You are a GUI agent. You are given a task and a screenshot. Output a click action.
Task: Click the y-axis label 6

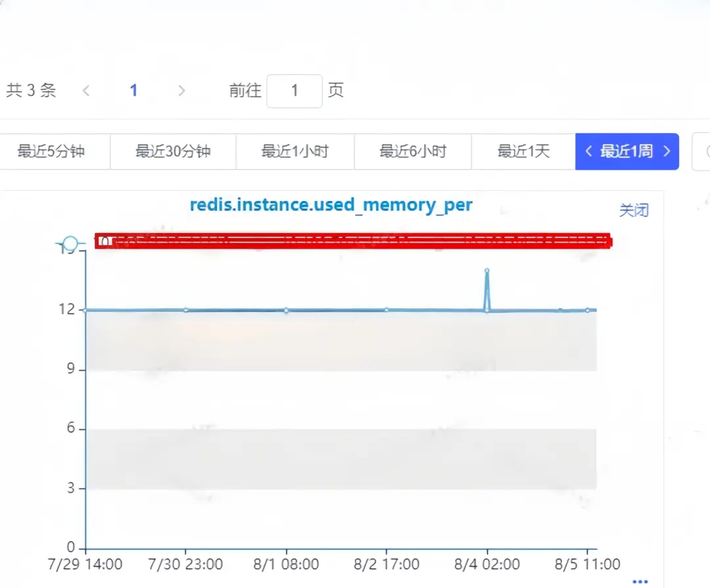point(70,428)
